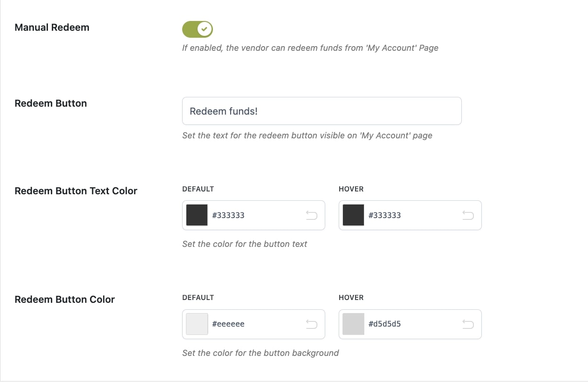Open hover button background color swatch
Screen dimensions: 588x382
click(x=353, y=324)
